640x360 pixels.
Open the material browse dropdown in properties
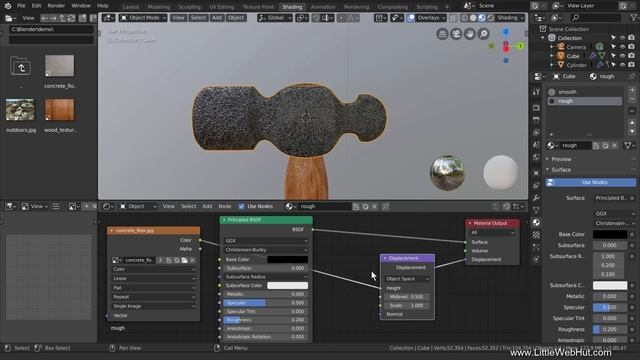(553, 146)
